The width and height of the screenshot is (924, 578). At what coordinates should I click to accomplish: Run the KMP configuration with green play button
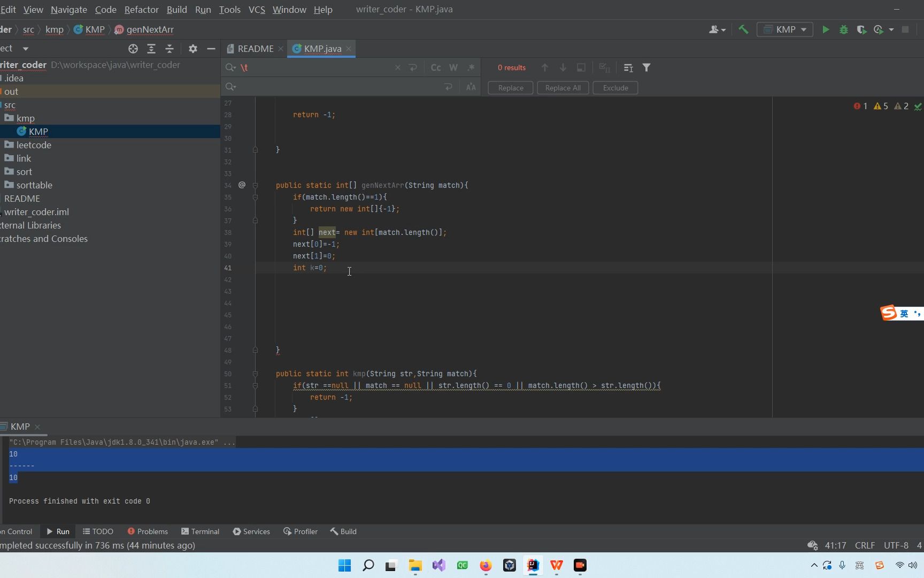[x=826, y=29]
